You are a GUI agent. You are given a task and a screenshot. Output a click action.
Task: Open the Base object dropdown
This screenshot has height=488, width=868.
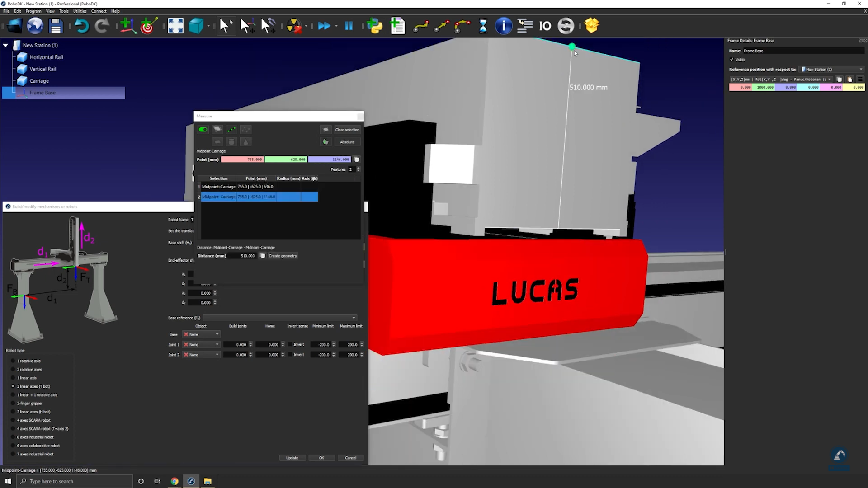pos(201,334)
